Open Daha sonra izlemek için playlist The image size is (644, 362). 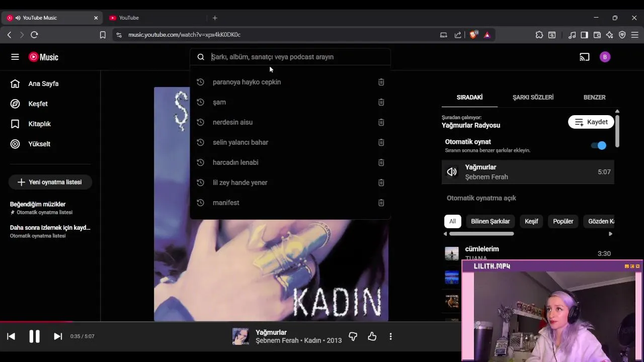coord(50,231)
